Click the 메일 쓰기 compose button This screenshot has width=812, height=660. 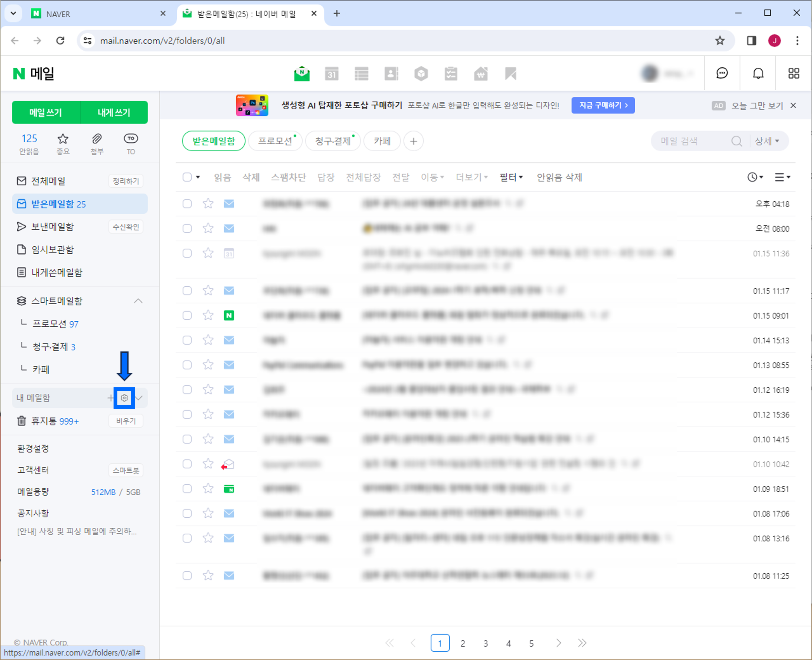point(46,113)
